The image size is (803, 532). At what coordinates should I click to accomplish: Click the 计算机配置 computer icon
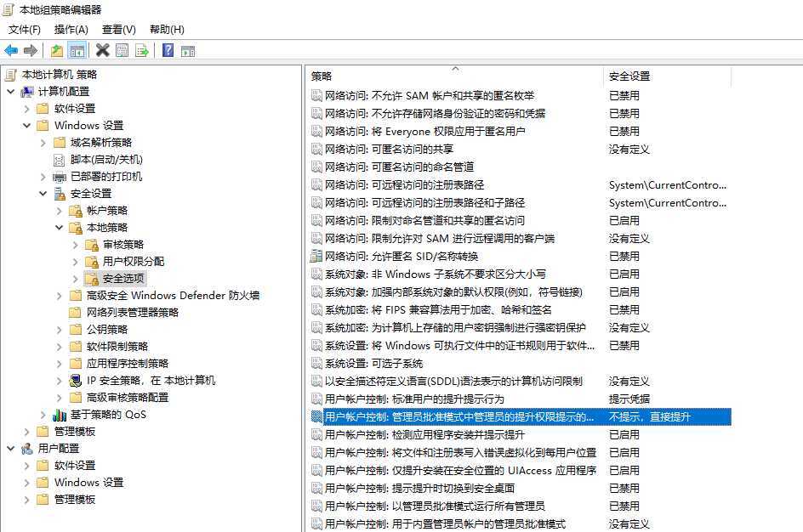tap(26, 92)
